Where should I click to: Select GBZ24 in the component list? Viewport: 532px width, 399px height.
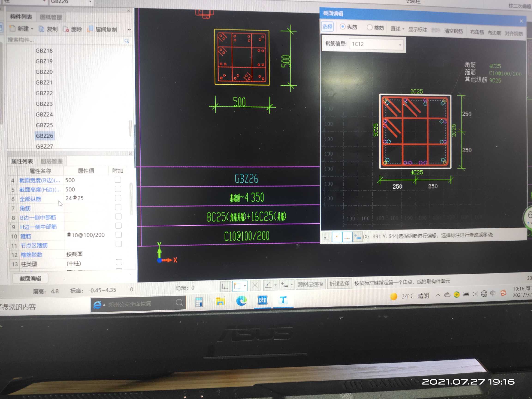point(44,115)
